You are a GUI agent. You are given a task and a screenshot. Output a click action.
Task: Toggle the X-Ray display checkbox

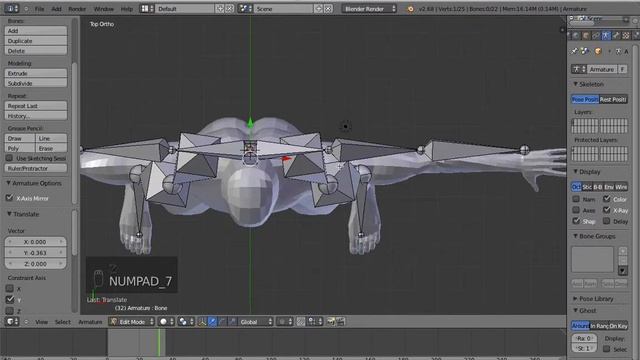tap(607, 210)
